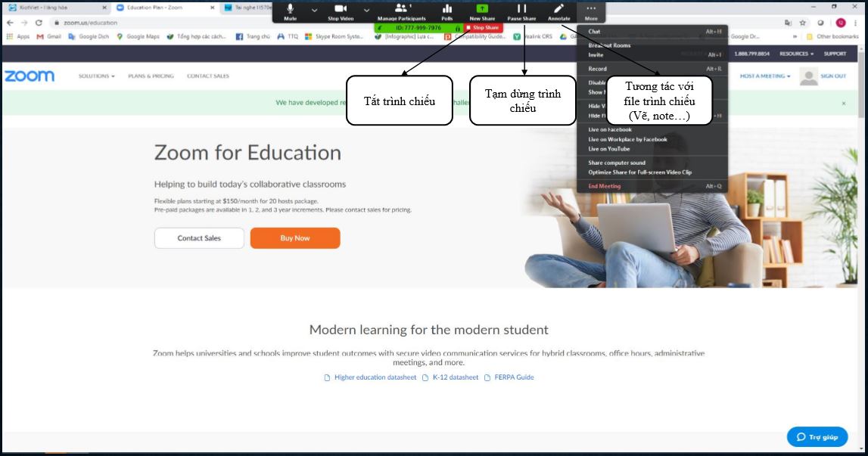
Task: Mute the microphone in Zoom toolbar
Action: coord(290,11)
